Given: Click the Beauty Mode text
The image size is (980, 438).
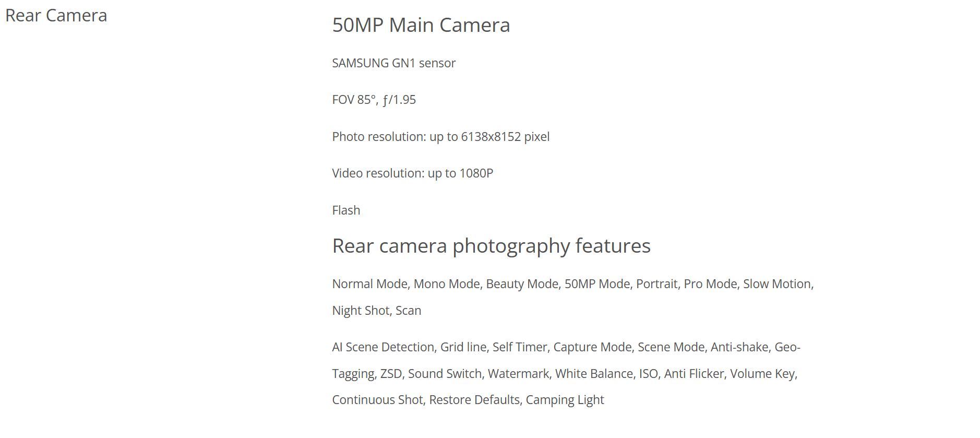Looking at the screenshot, I should (x=522, y=284).
